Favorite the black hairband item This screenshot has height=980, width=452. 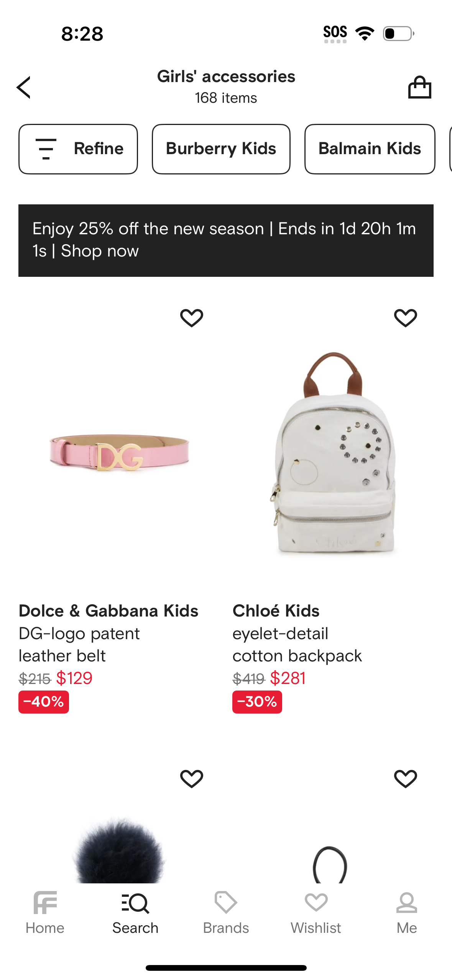click(405, 779)
